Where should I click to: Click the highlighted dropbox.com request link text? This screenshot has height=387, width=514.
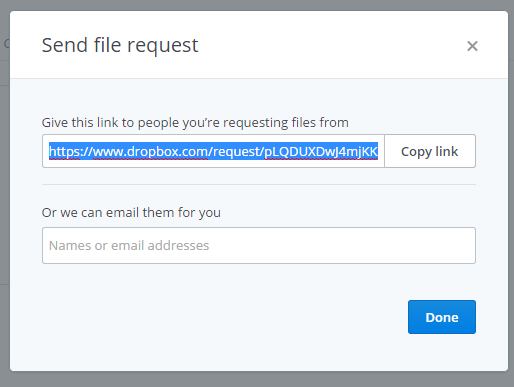click(x=213, y=151)
